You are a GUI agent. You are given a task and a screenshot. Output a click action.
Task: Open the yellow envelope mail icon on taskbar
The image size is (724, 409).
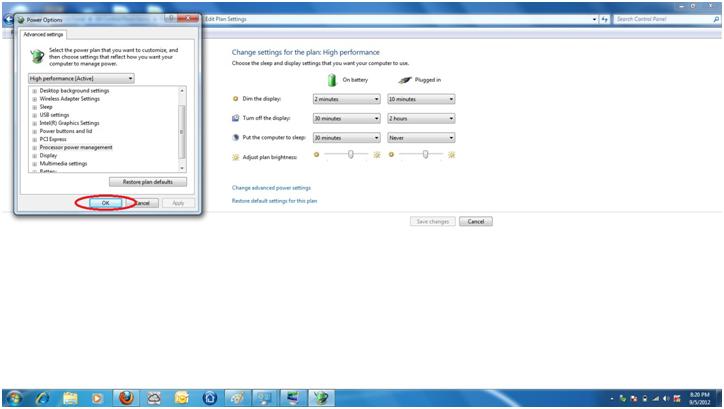[181, 397]
